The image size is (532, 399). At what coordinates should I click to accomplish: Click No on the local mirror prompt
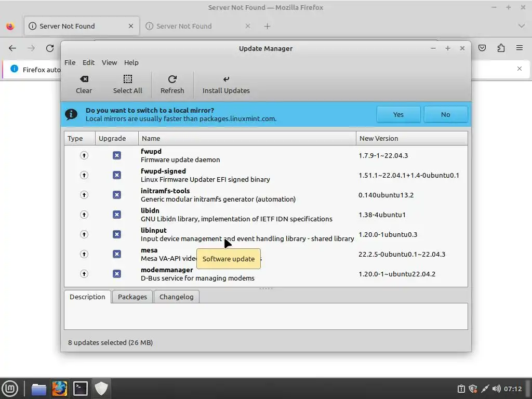point(445,114)
